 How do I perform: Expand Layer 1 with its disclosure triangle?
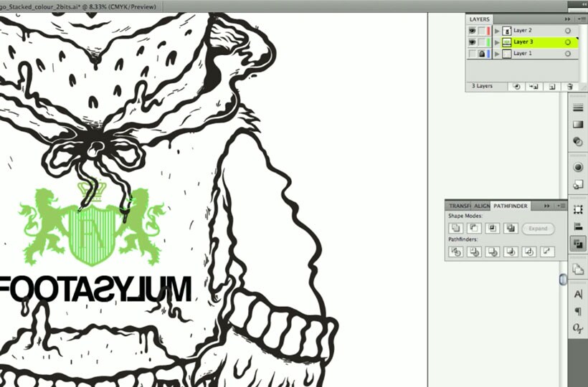pyautogui.click(x=497, y=54)
